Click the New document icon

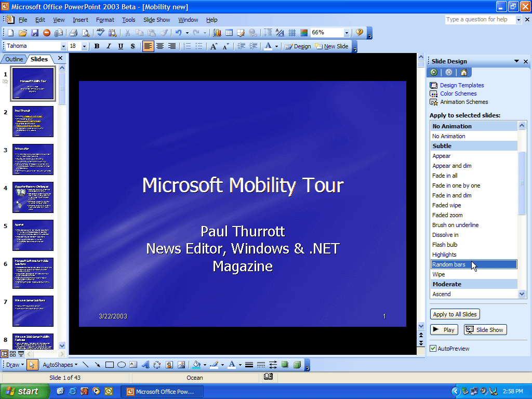(11, 33)
